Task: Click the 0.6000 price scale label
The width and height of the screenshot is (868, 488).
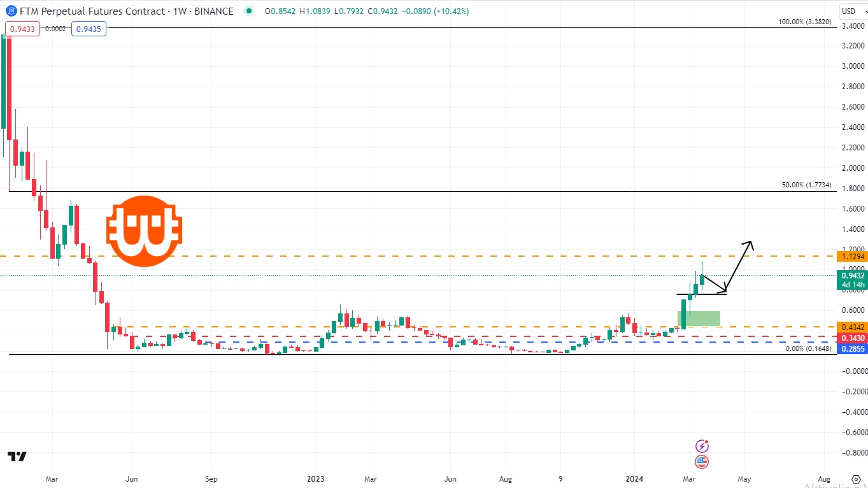Action: 853,310
